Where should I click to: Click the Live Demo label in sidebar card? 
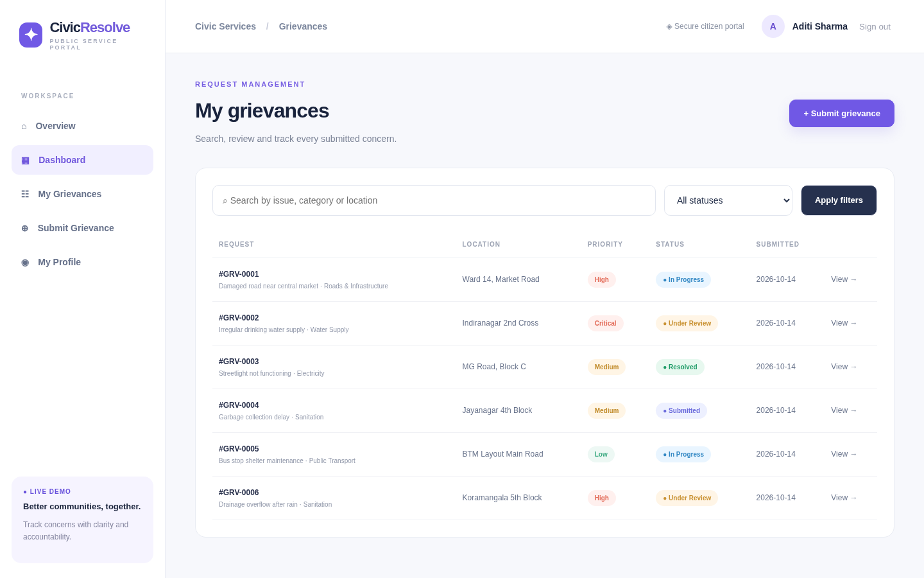pyautogui.click(x=47, y=491)
